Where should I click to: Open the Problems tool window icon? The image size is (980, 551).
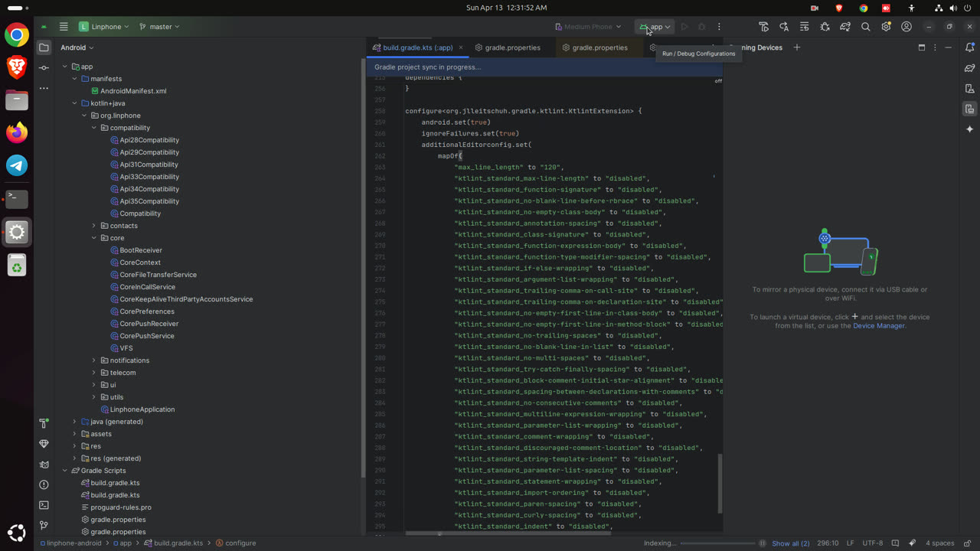44,484
